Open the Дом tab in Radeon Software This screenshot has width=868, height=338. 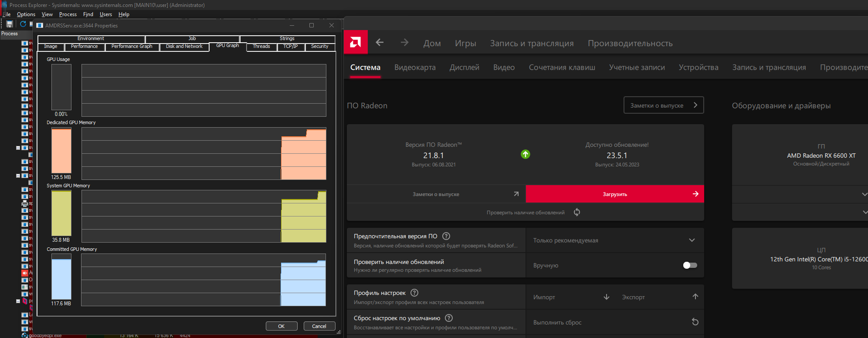432,43
